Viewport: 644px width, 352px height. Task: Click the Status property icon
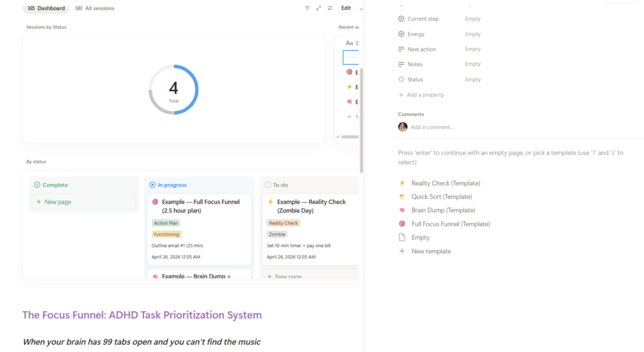coord(401,80)
